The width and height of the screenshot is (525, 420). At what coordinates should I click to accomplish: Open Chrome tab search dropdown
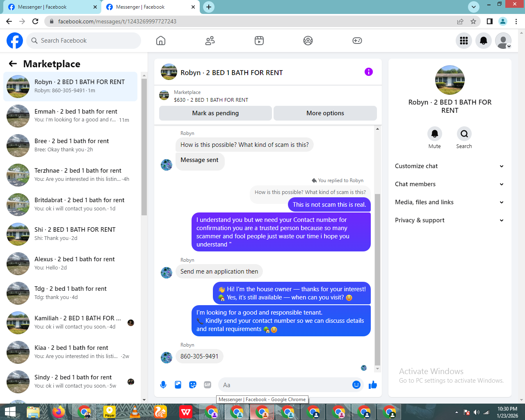tap(474, 7)
